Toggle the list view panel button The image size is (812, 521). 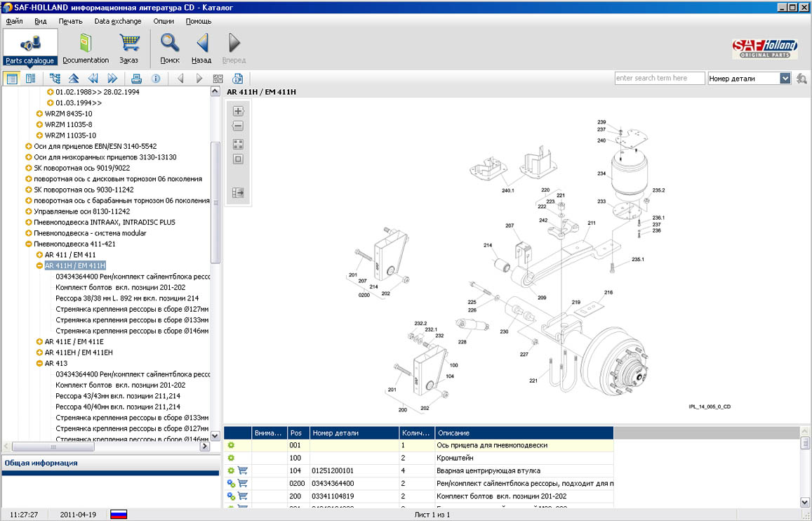[30, 79]
